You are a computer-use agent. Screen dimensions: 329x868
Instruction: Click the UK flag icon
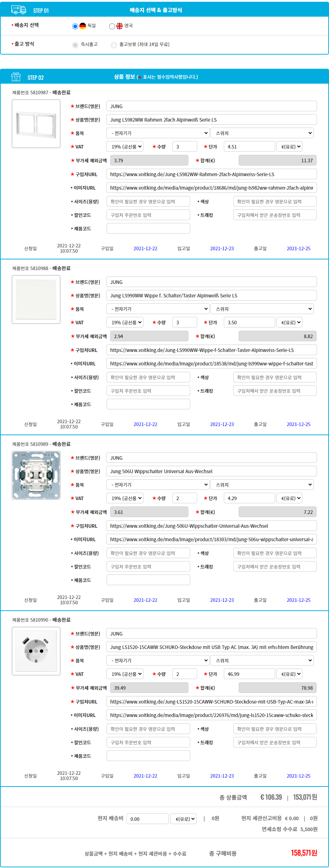point(120,26)
